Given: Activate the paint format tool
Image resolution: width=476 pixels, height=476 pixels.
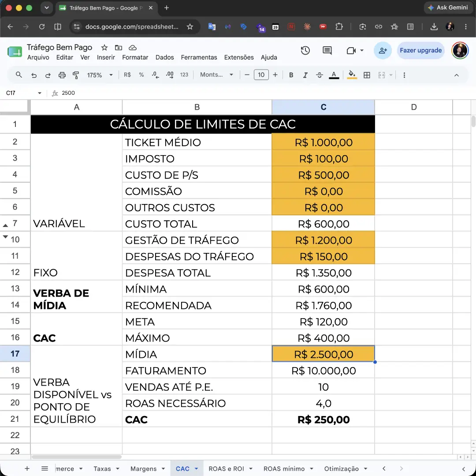Looking at the screenshot, I should [x=76, y=75].
